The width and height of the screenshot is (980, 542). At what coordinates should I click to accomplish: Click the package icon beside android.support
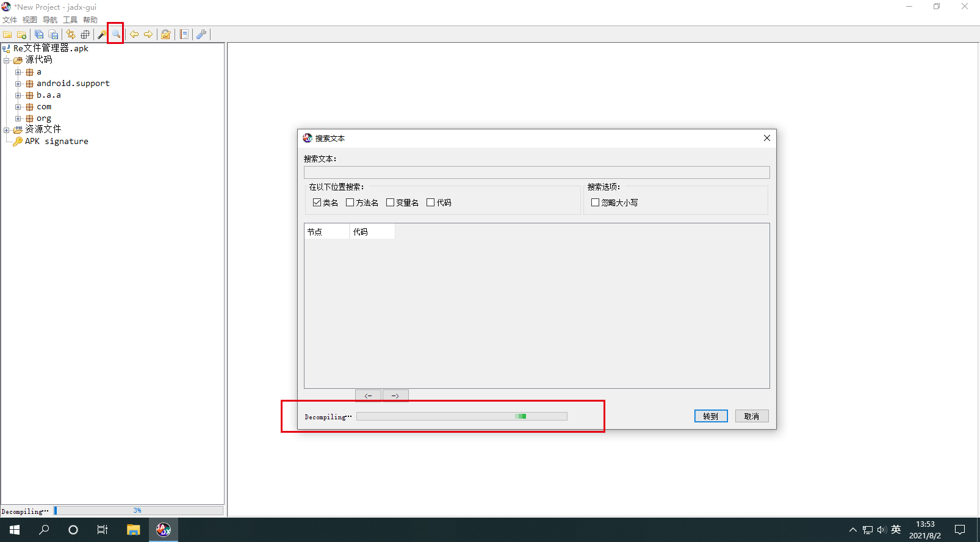point(29,84)
